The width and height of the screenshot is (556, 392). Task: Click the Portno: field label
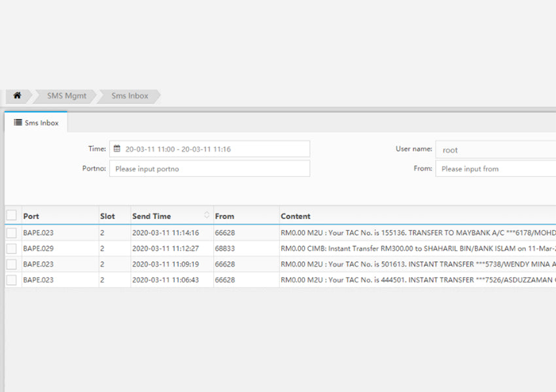[x=94, y=169]
